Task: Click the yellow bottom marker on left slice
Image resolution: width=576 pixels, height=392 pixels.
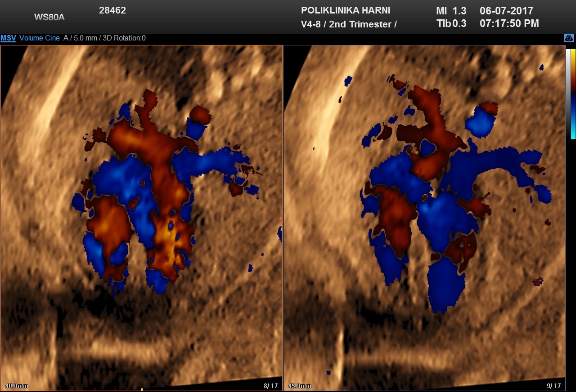Action: tap(142, 389)
